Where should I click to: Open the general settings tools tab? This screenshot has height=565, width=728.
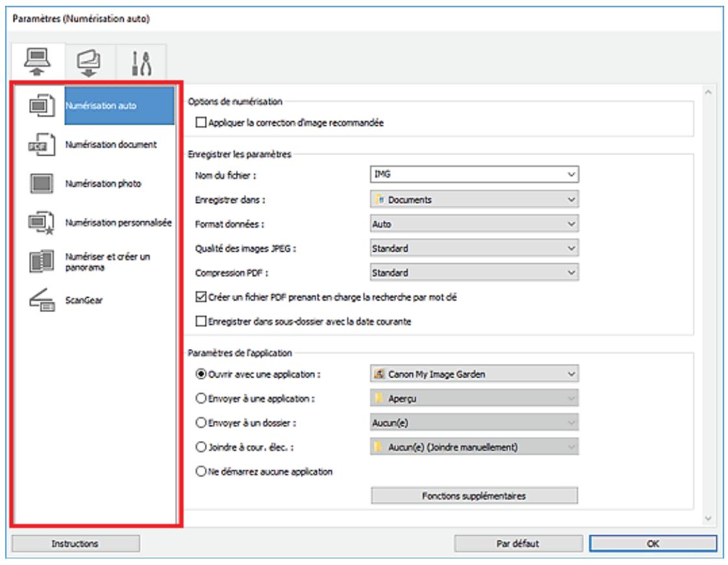(x=141, y=63)
